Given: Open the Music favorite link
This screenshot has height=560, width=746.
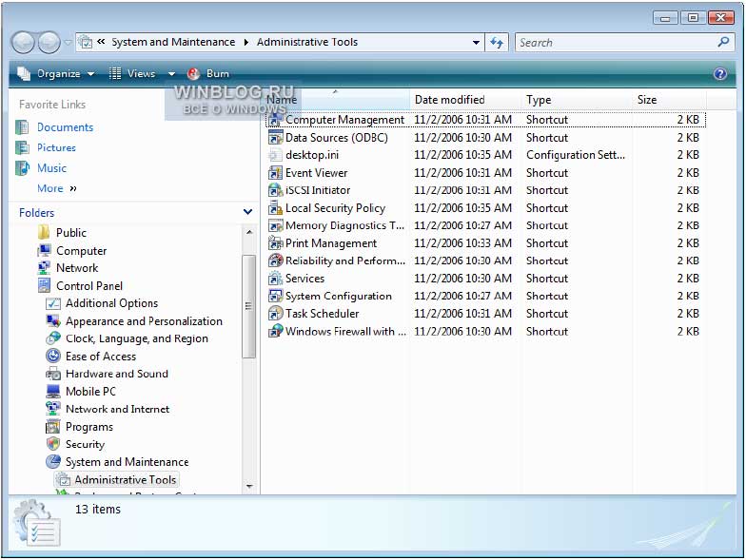Looking at the screenshot, I should click(51, 168).
